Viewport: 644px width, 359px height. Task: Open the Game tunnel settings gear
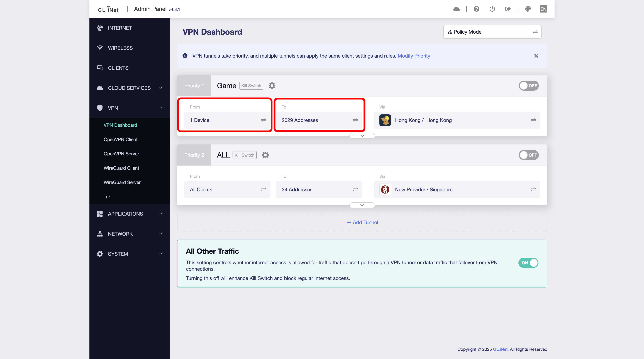coord(272,86)
